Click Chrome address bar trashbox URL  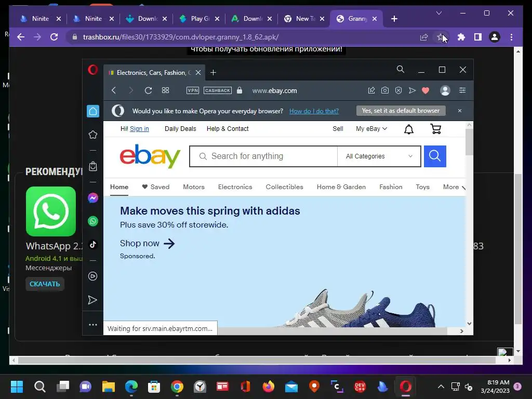pyautogui.click(x=181, y=37)
